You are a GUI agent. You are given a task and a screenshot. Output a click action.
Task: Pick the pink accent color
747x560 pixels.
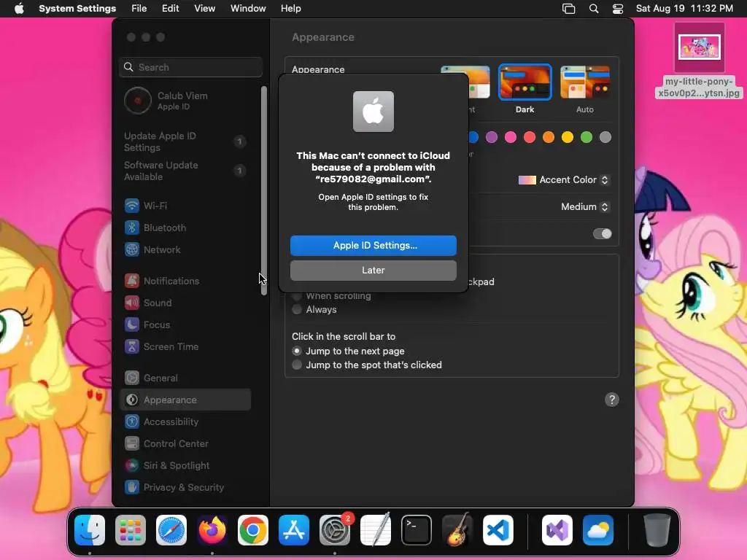[x=511, y=138]
